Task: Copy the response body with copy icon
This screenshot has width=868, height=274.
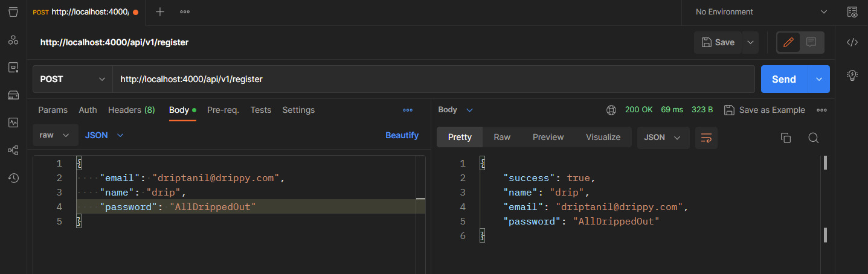Action: (786, 138)
